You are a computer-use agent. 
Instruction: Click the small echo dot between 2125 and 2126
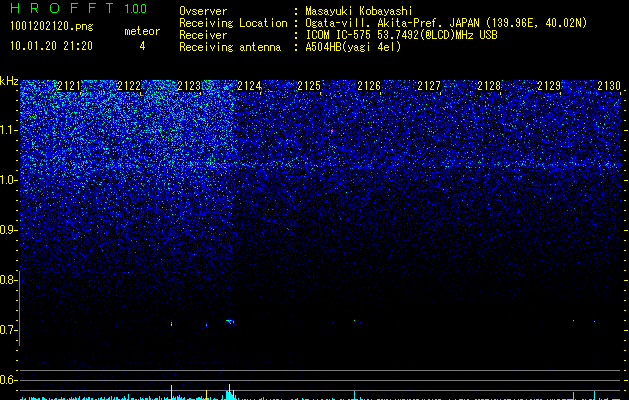point(355,321)
